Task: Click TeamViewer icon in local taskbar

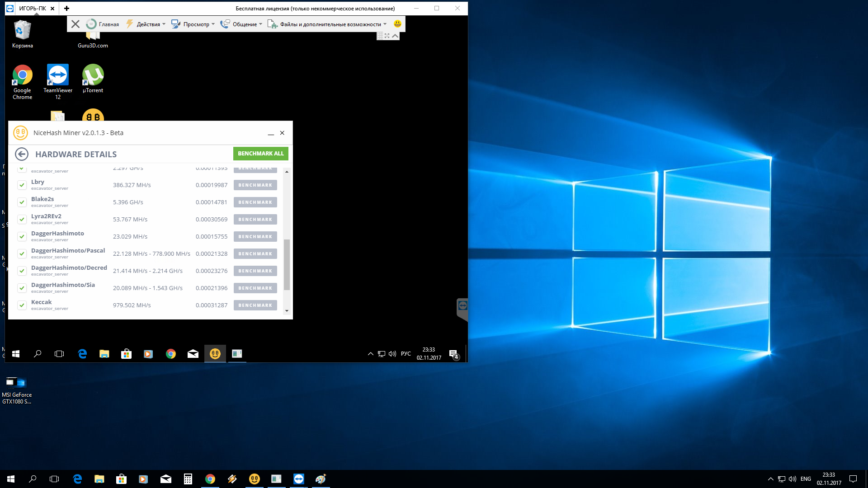Action: pyautogui.click(x=299, y=479)
